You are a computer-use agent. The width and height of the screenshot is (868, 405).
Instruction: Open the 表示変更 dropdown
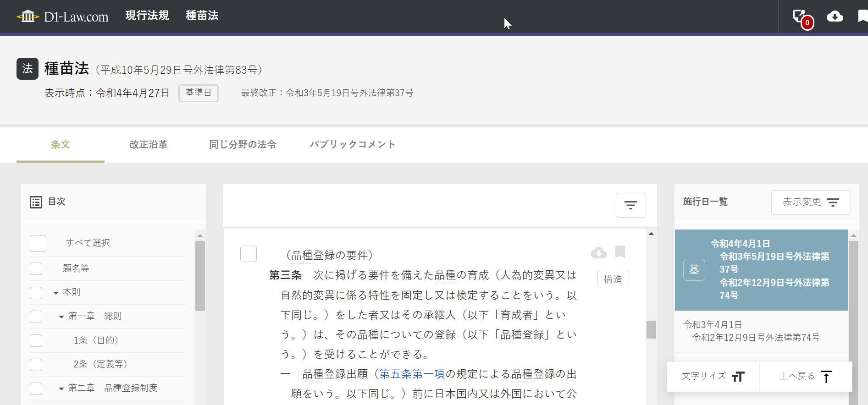coord(811,202)
